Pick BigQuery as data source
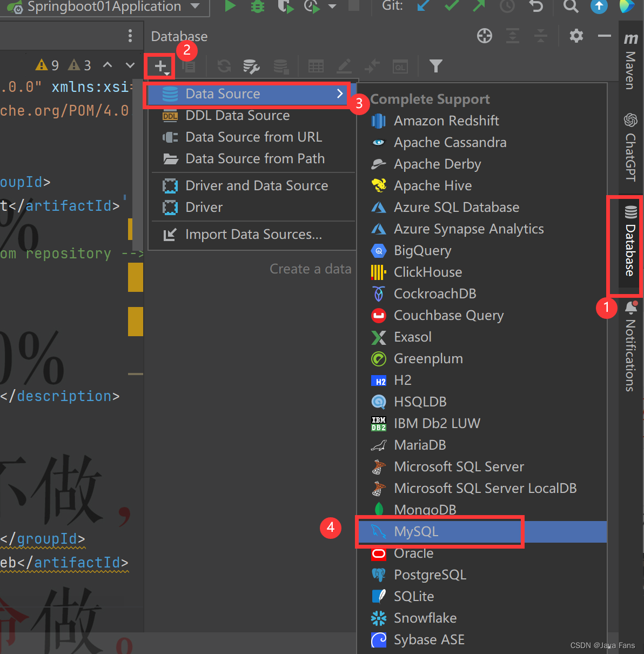 pyautogui.click(x=482, y=251)
